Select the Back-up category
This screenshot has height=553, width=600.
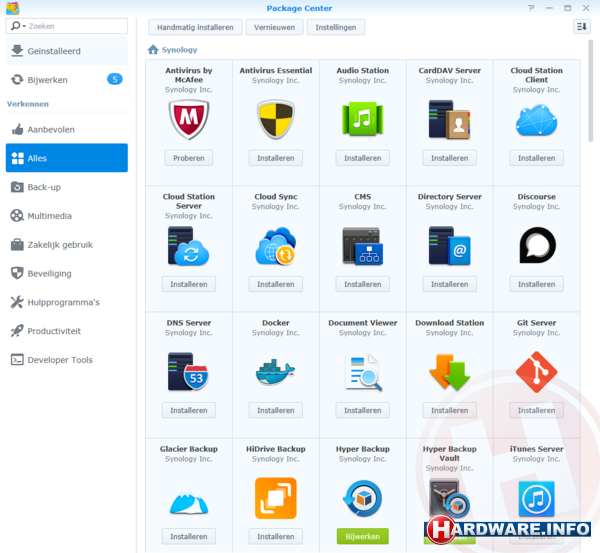pyautogui.click(x=67, y=187)
